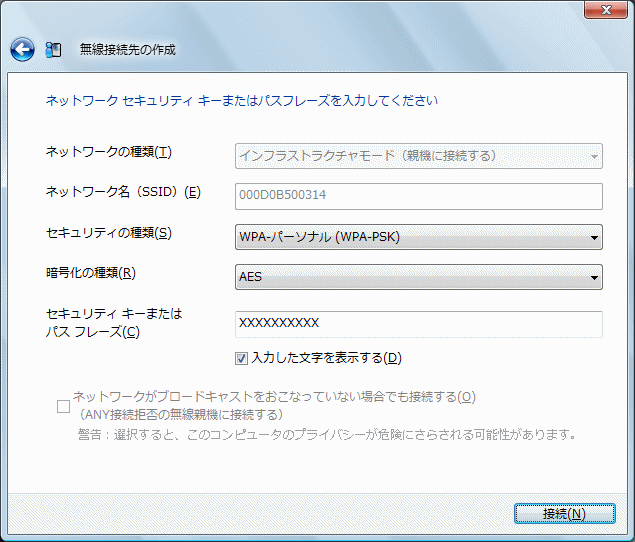Expand the 暗号化の種類 dropdown showing AES
This screenshot has width=635, height=542.
click(418, 276)
